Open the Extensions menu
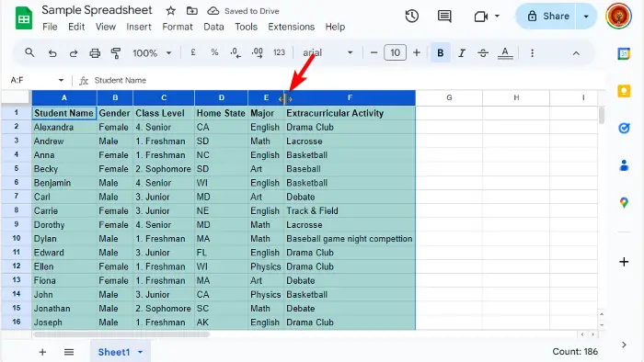This screenshot has height=362, width=644. (292, 27)
